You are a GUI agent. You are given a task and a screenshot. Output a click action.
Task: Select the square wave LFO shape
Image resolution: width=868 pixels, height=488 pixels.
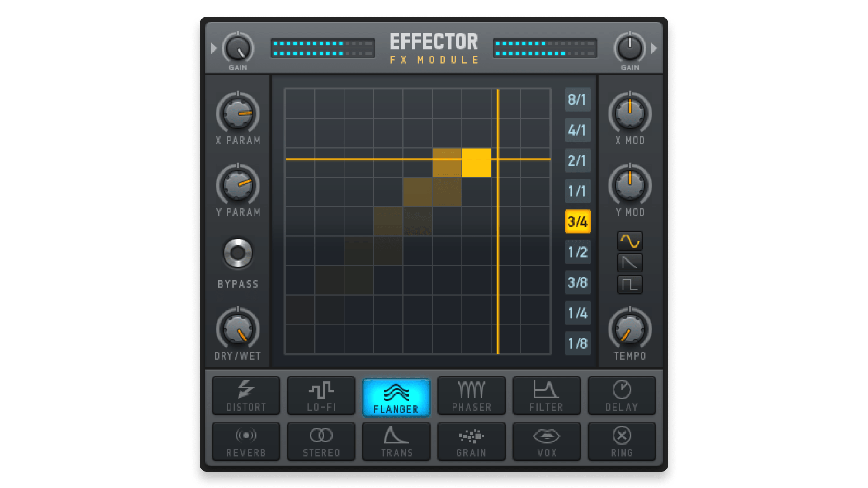pyautogui.click(x=630, y=283)
